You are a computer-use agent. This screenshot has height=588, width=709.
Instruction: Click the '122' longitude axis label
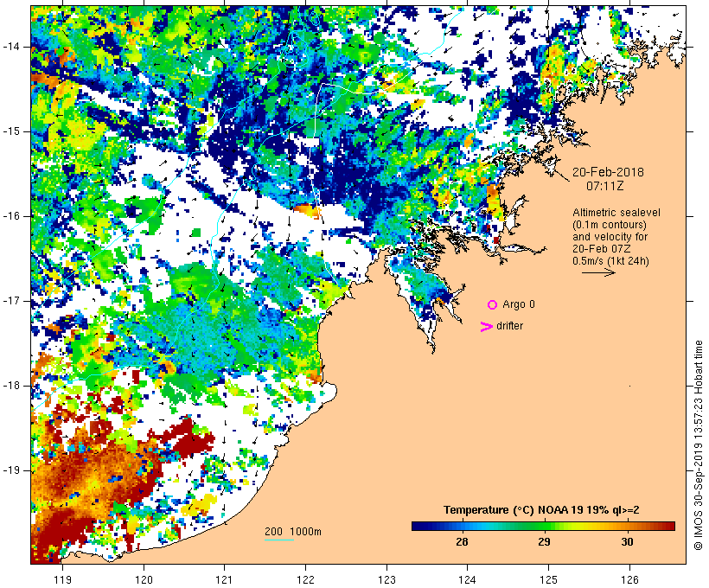305,580
